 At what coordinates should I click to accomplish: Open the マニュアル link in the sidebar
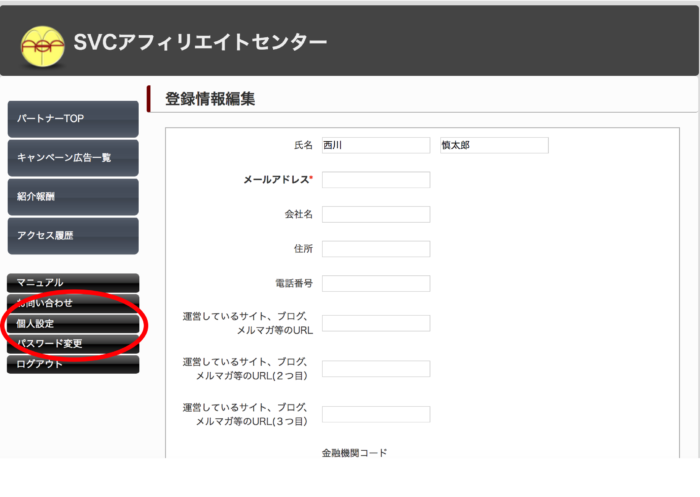tap(73, 283)
